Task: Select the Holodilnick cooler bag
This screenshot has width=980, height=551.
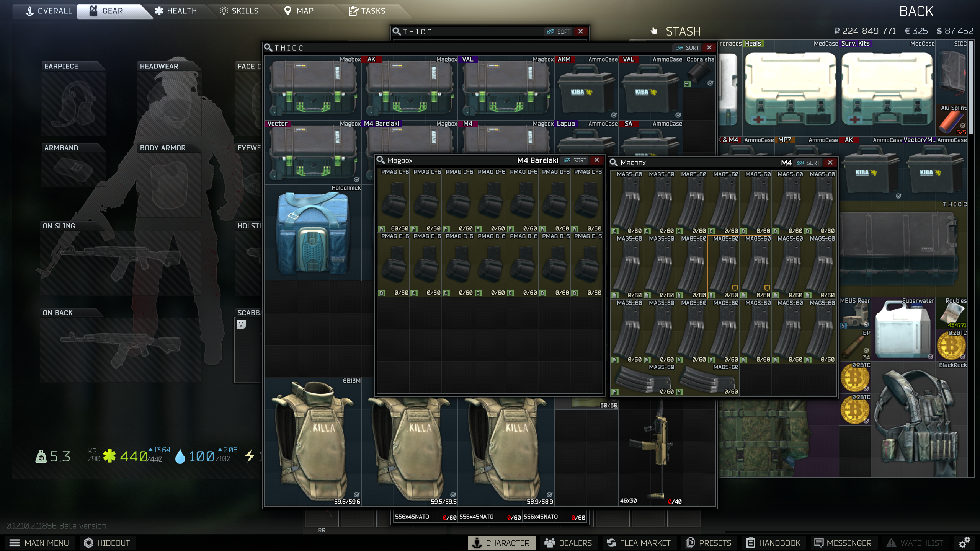Action: [313, 233]
